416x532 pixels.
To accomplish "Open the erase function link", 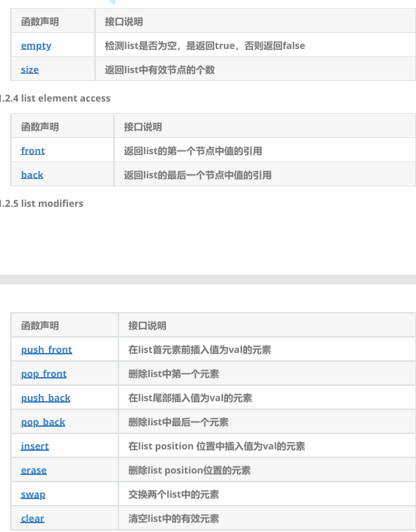I will (34, 471).
